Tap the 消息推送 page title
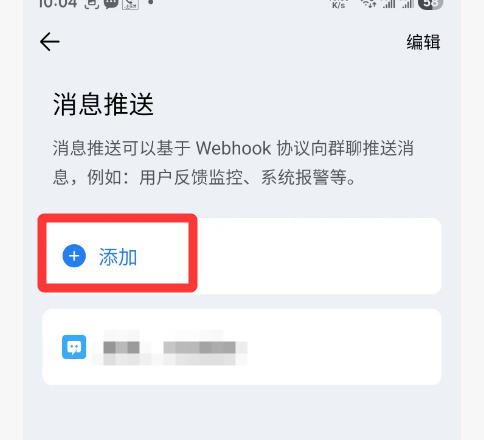The width and height of the screenshot is (484, 440). [103, 104]
